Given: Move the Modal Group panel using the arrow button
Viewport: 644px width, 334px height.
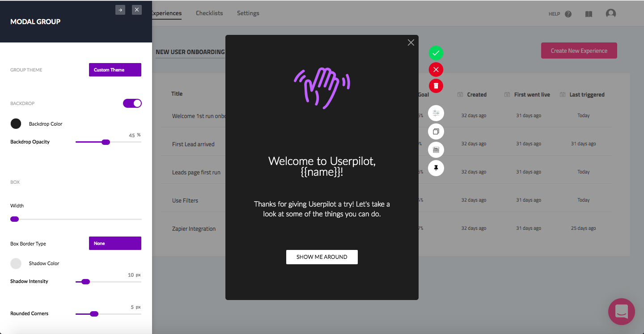Looking at the screenshot, I should point(120,9).
